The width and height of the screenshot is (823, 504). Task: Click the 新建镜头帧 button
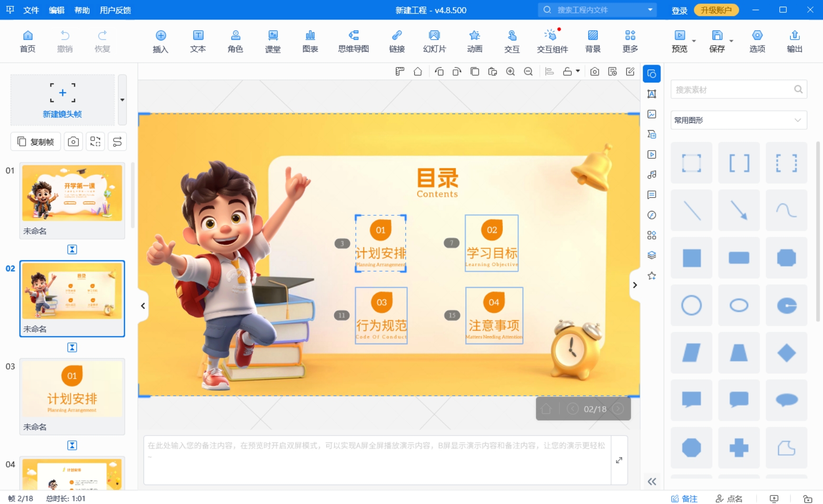tap(62, 100)
